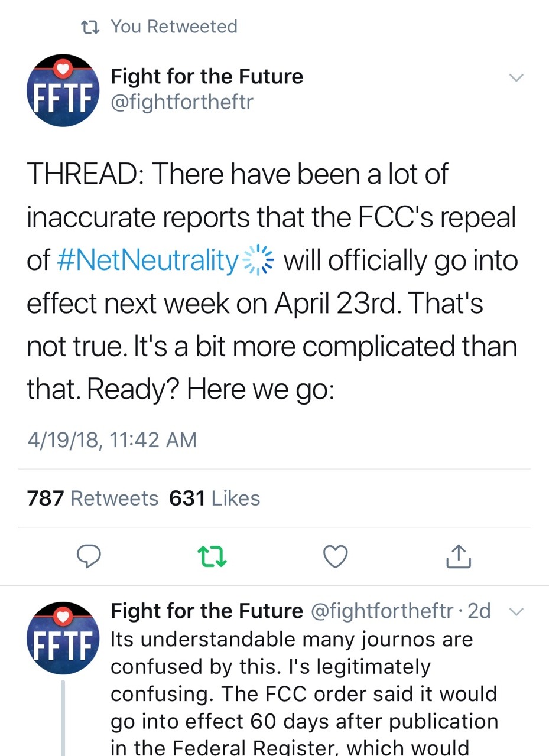View the 631 Likes list

coord(215,498)
